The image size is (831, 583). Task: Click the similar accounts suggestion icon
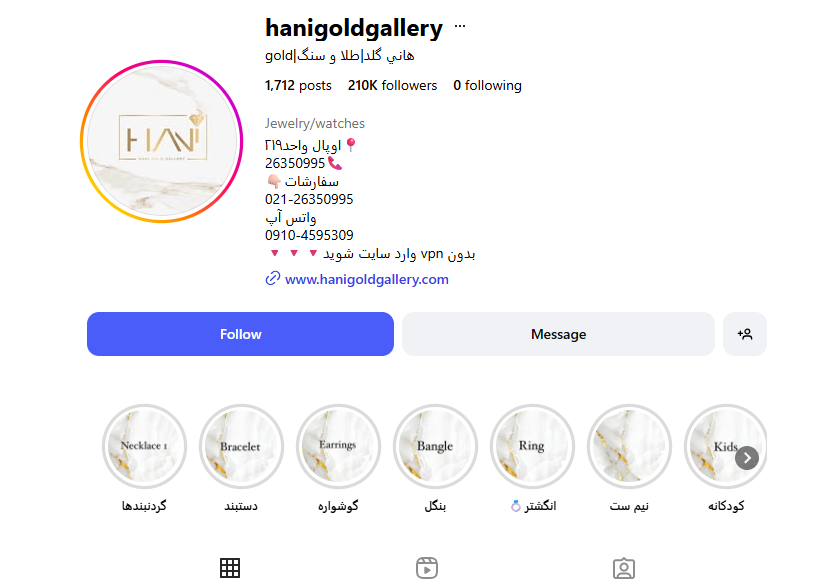coord(745,334)
